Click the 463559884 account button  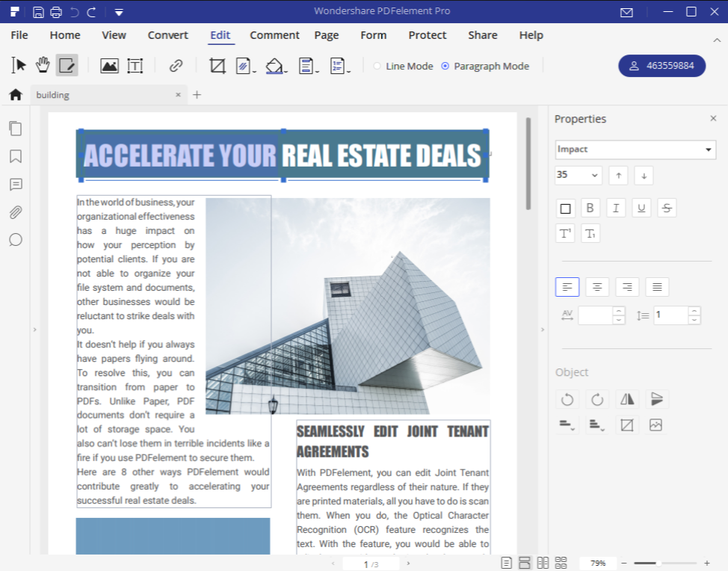(661, 66)
